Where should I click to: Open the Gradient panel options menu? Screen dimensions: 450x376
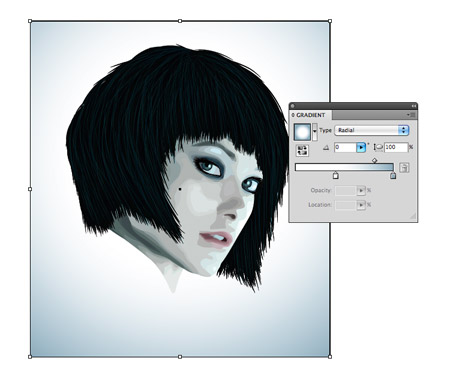[x=411, y=115]
